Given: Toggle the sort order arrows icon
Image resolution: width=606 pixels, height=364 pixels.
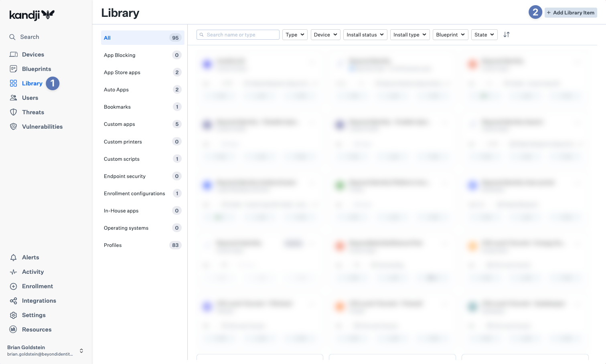Looking at the screenshot, I should click(507, 35).
